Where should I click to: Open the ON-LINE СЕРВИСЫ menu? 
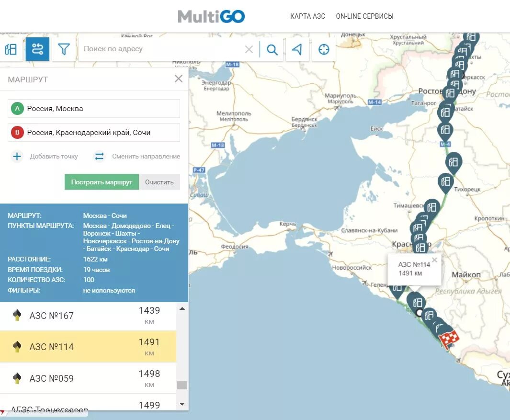(x=364, y=16)
